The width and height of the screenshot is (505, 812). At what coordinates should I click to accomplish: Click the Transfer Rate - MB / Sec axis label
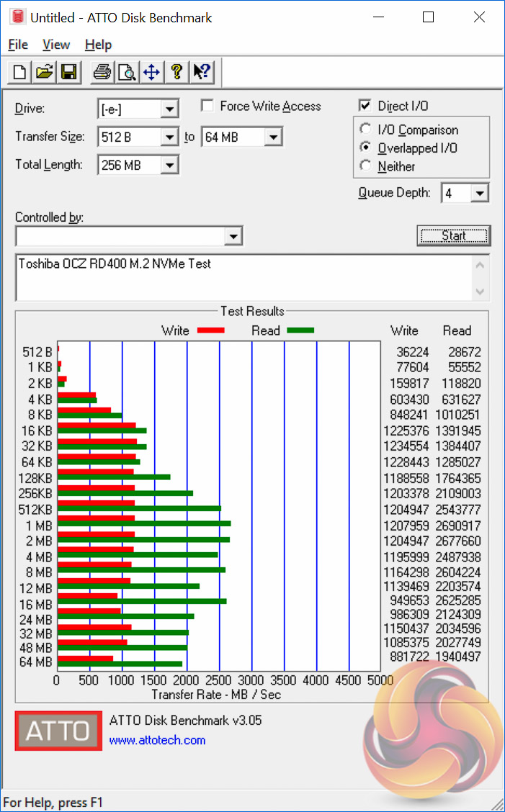point(216,695)
